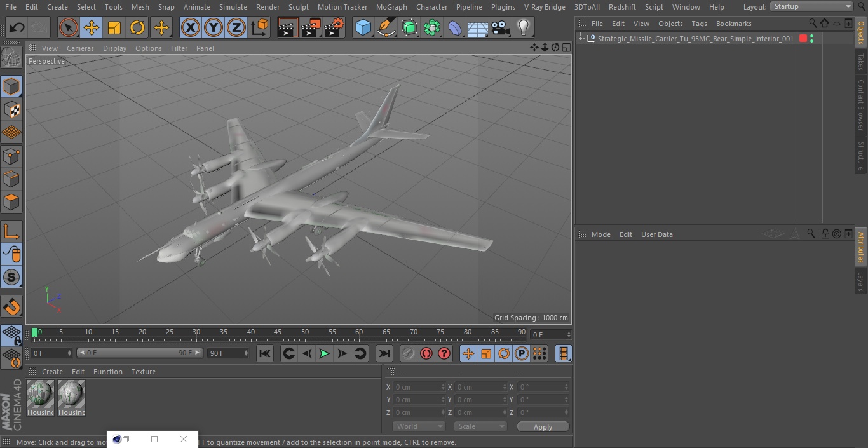Switch to Polygons mode

click(11, 202)
